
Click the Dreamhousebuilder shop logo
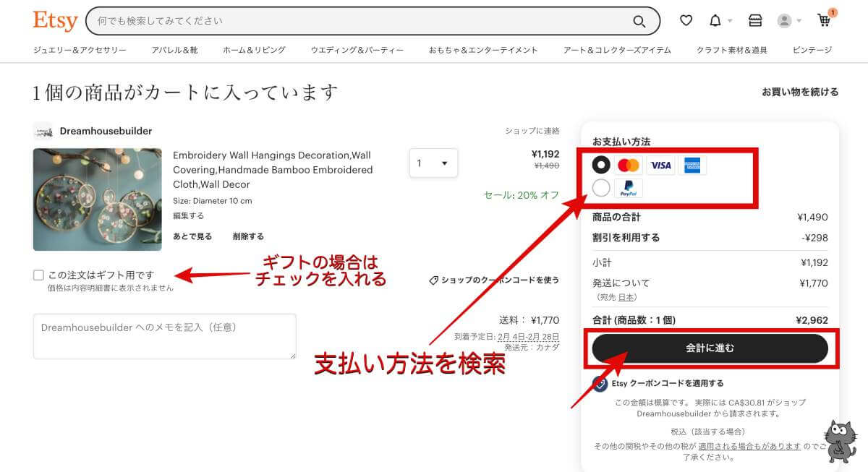43,131
